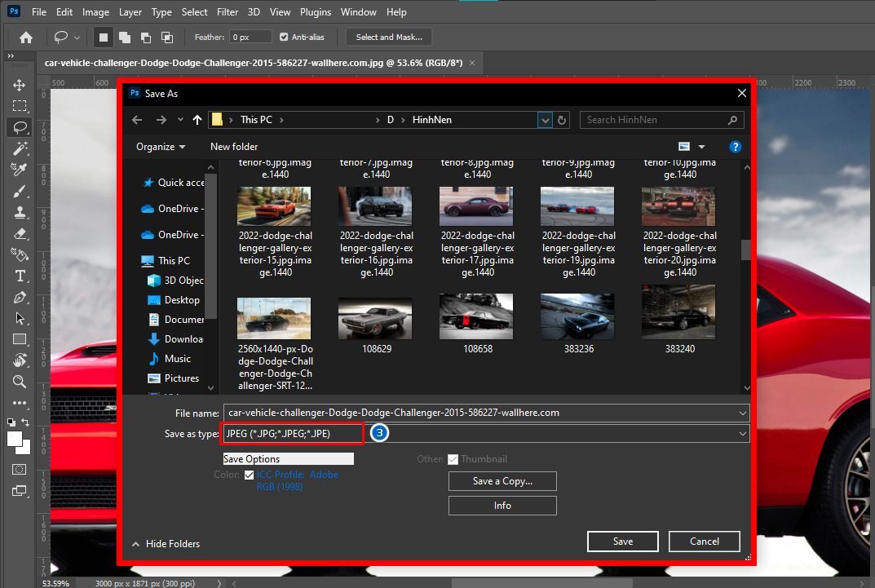
Task: Open the address bar path dropdown
Action: click(x=545, y=120)
